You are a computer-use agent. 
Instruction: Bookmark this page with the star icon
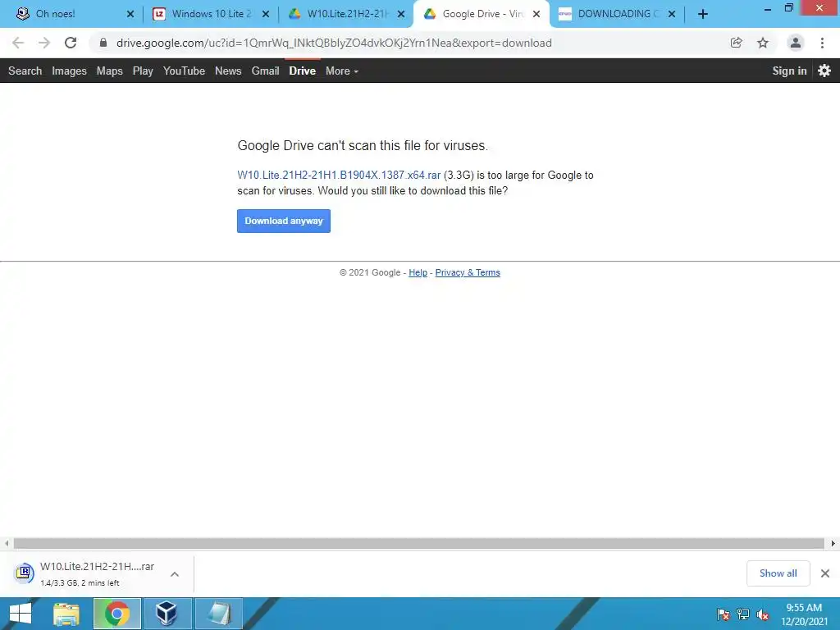pos(763,43)
